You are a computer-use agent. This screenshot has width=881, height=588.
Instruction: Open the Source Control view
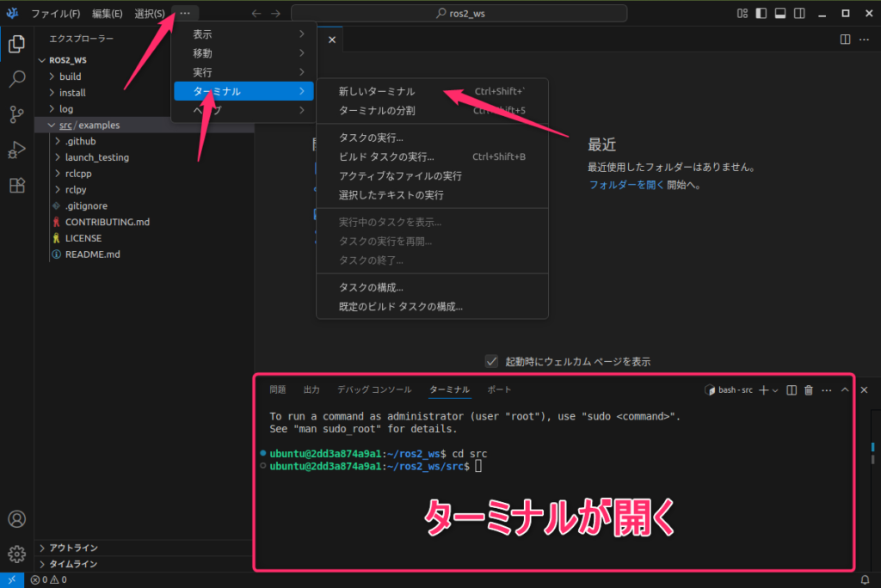pyautogui.click(x=16, y=113)
